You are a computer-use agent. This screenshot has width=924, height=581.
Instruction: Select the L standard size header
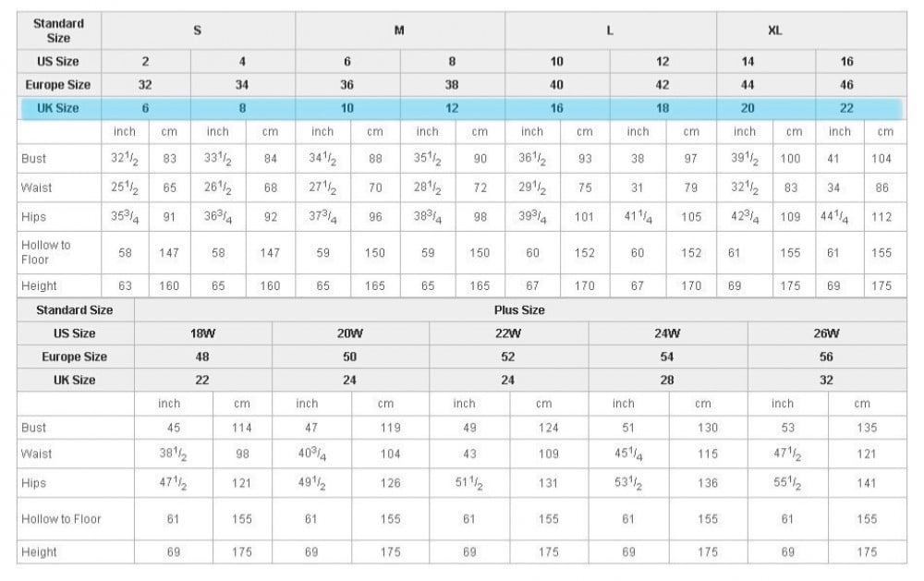click(x=610, y=30)
